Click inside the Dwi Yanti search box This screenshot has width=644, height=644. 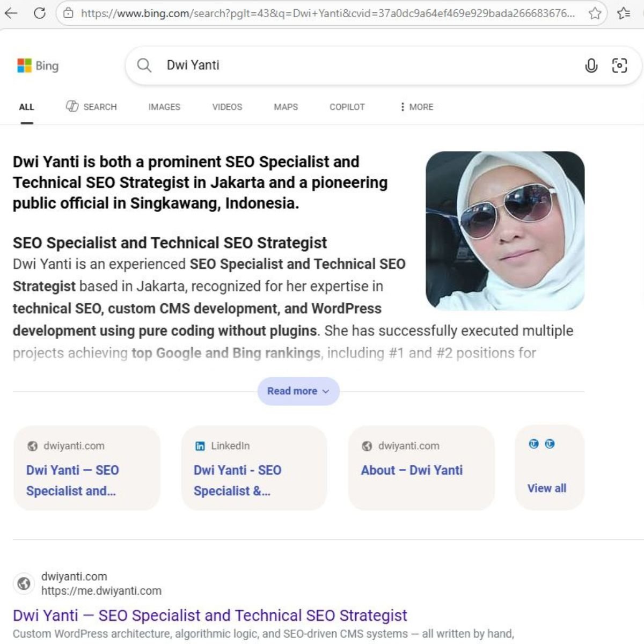pyautogui.click(x=322, y=65)
